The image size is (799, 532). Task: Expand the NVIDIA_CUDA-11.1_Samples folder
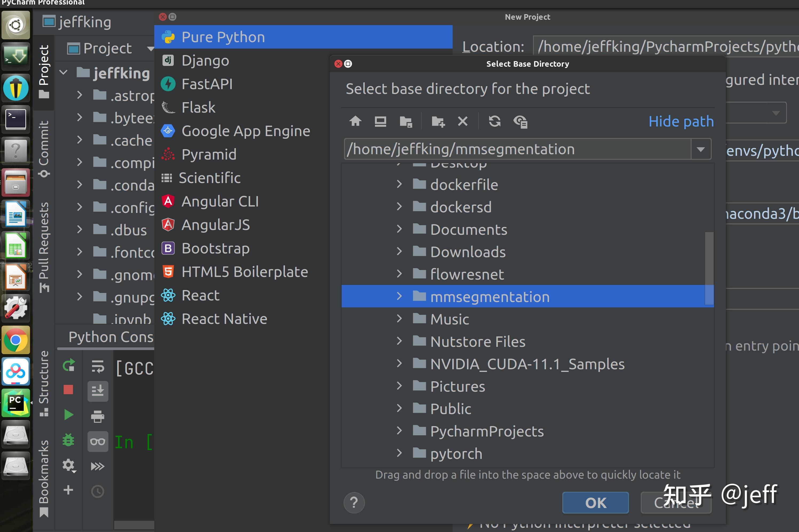coord(399,364)
